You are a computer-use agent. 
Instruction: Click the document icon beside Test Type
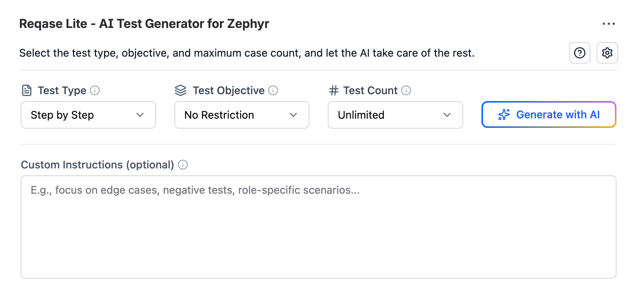[27, 90]
